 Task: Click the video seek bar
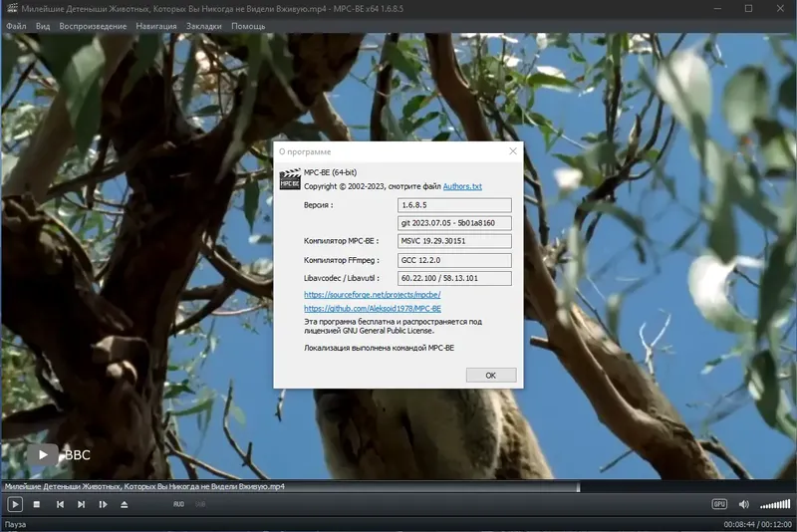[x=398, y=486]
